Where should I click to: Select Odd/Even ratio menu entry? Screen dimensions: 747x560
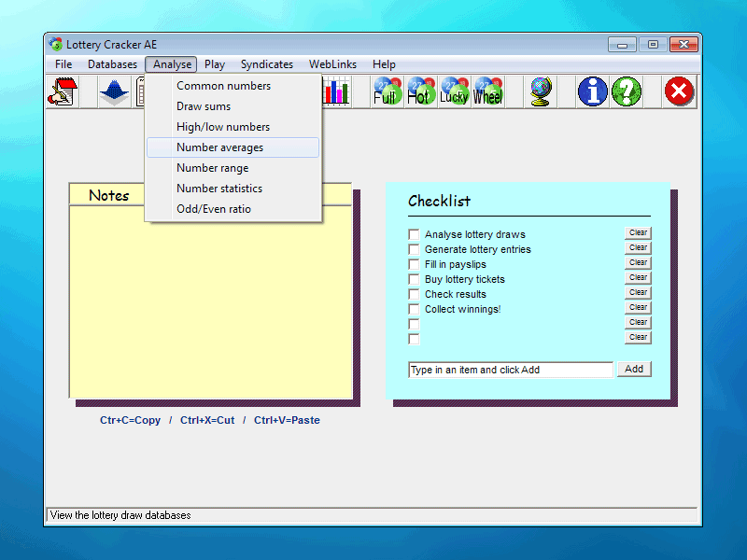coord(214,209)
